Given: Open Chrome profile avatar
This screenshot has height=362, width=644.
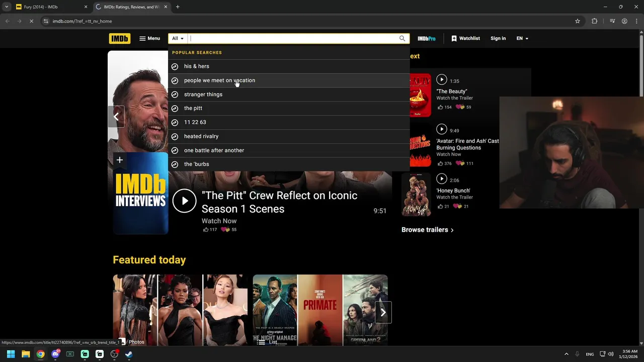Looking at the screenshot, I should click(624, 21).
